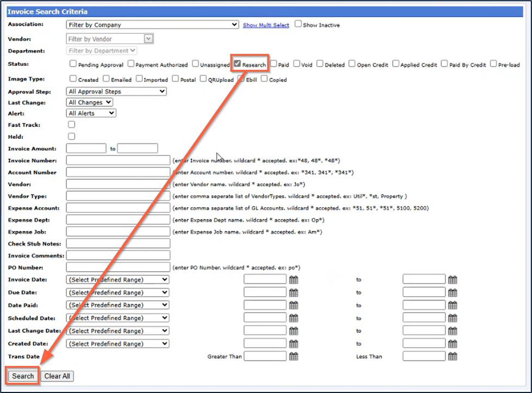Expand the All Alerts dropdown
The width and height of the screenshot is (532, 393).
(x=91, y=114)
